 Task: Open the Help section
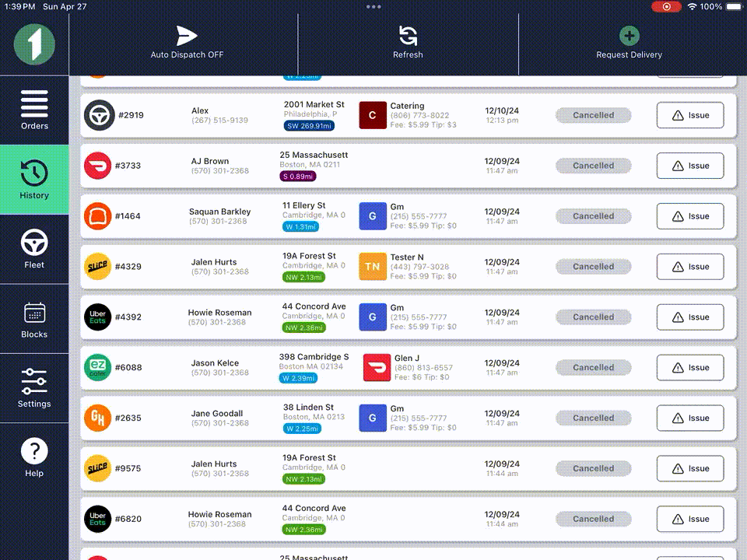[34, 457]
